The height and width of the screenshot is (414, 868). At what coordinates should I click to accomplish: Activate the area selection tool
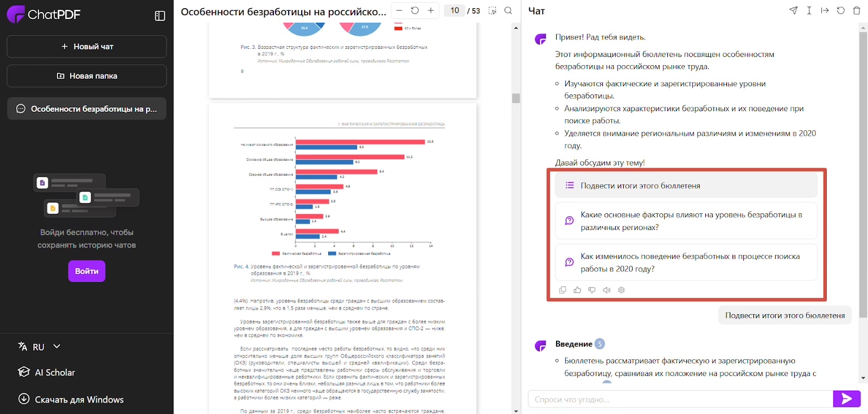point(493,10)
